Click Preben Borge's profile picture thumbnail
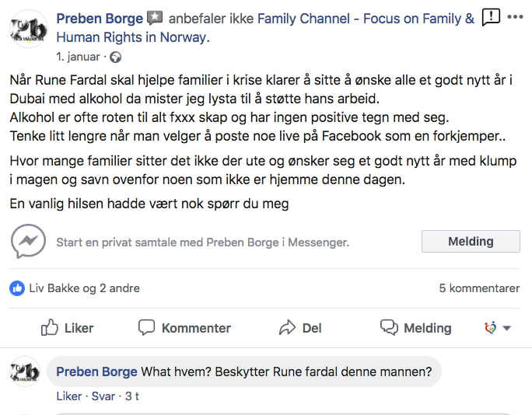 pos(29,29)
